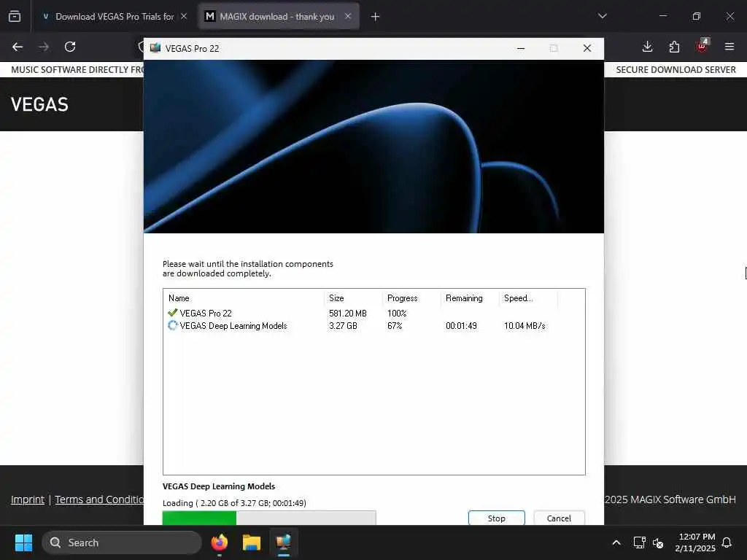Open the clock and date panel
The width and height of the screenshot is (747, 560).
tap(695, 542)
